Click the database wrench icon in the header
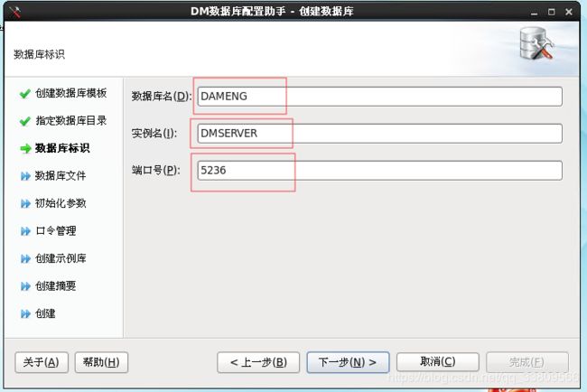This screenshot has width=587, height=392. click(x=536, y=43)
